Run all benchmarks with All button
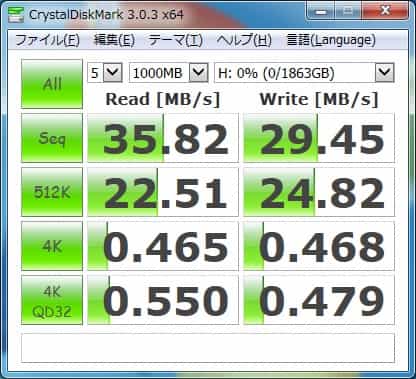This screenshot has width=416, height=379. click(52, 84)
